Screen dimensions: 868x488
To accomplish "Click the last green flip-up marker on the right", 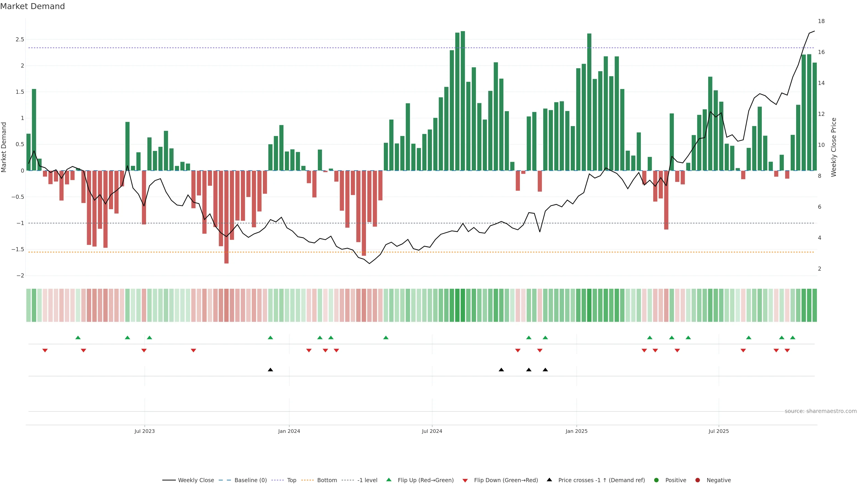I will click(793, 338).
